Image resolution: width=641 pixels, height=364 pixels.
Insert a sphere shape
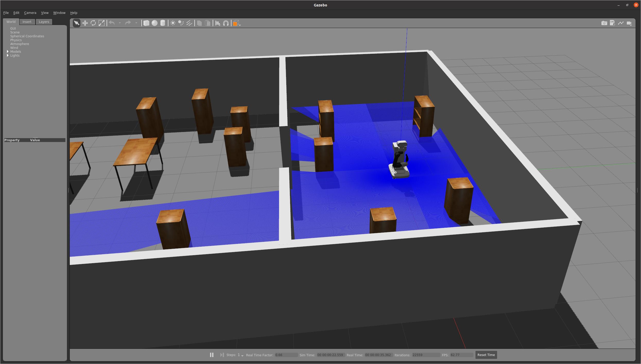pos(154,23)
